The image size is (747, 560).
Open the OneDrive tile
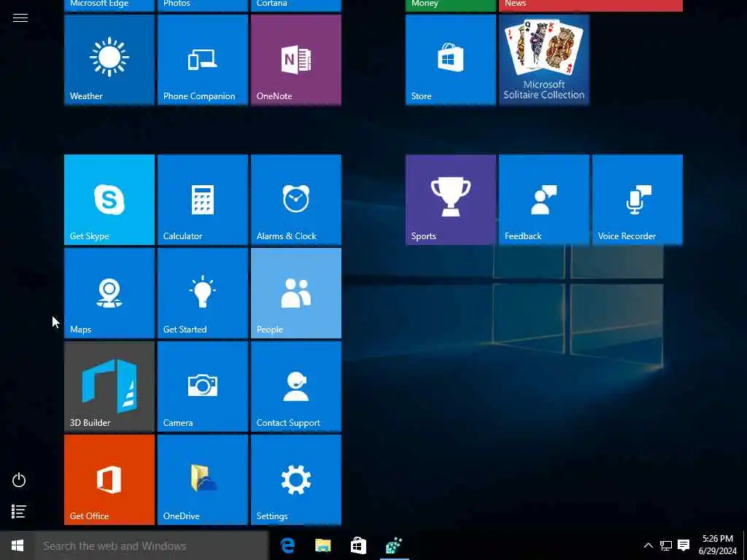click(203, 480)
